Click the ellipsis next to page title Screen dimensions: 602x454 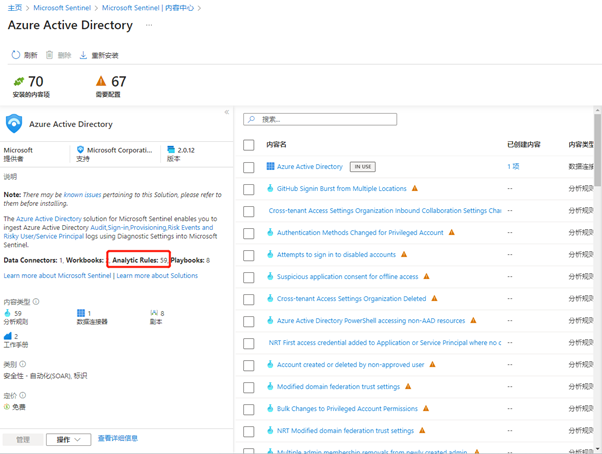149,25
